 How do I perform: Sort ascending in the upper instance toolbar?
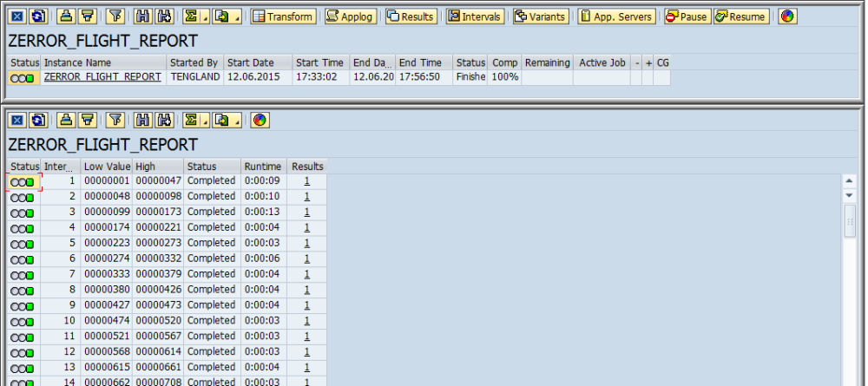point(67,16)
